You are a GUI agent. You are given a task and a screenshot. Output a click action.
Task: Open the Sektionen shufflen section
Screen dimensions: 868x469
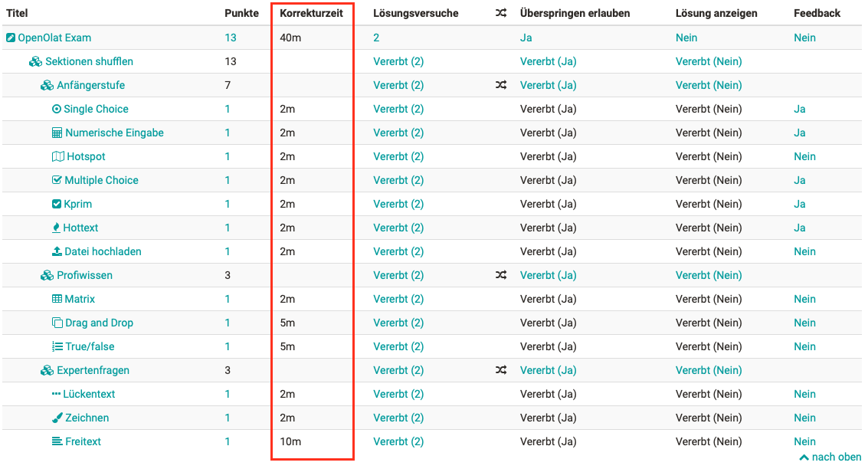89,61
